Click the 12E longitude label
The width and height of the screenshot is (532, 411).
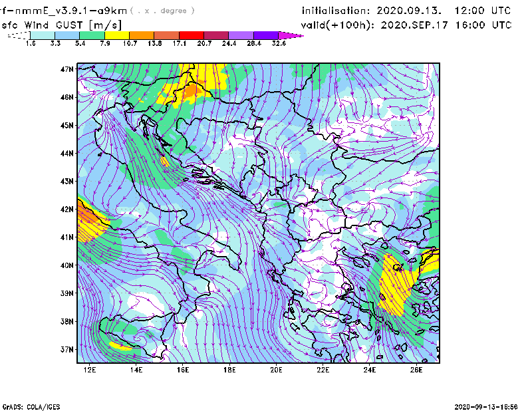click(90, 370)
